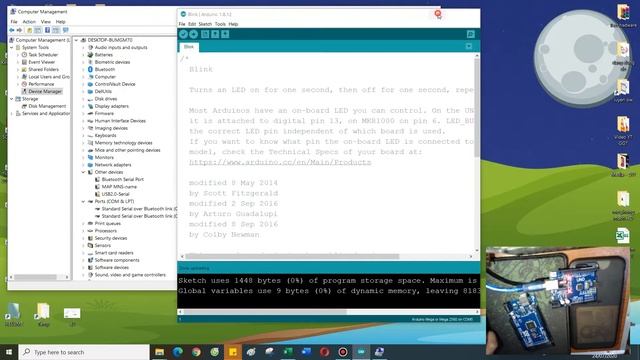The height and width of the screenshot is (360, 640).
Task: Open Computer Management Action menu
Action: 29,22
